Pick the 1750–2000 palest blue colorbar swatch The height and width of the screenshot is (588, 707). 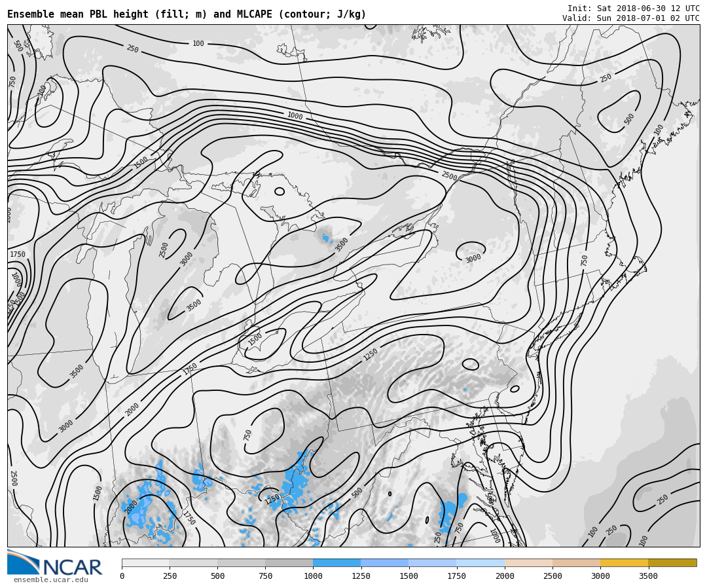tap(480, 562)
